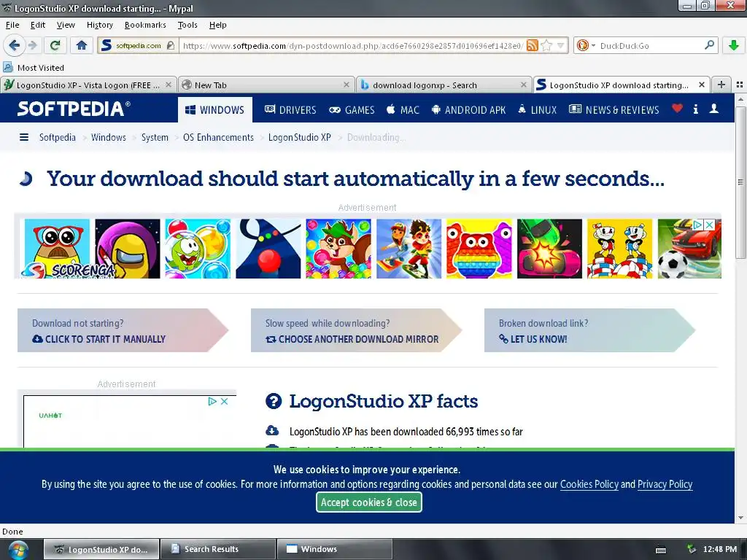Click the Softpedia logo

74,109
